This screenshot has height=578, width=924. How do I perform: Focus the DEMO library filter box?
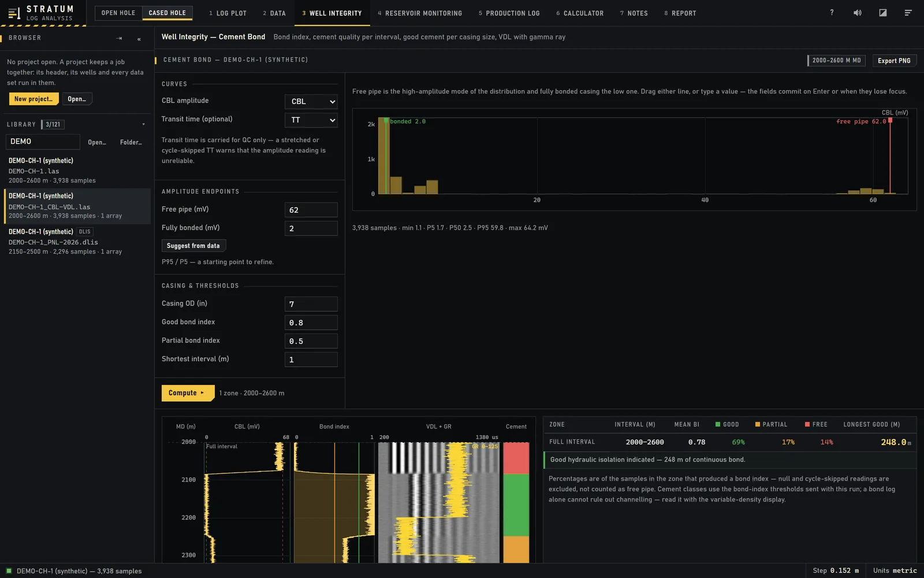[x=43, y=142]
